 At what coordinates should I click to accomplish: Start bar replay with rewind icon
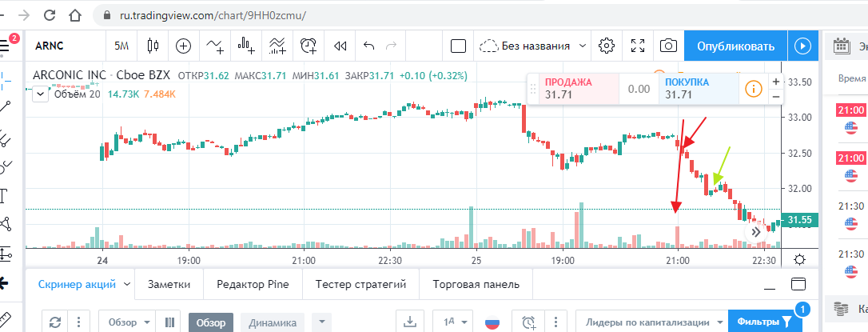(340, 46)
